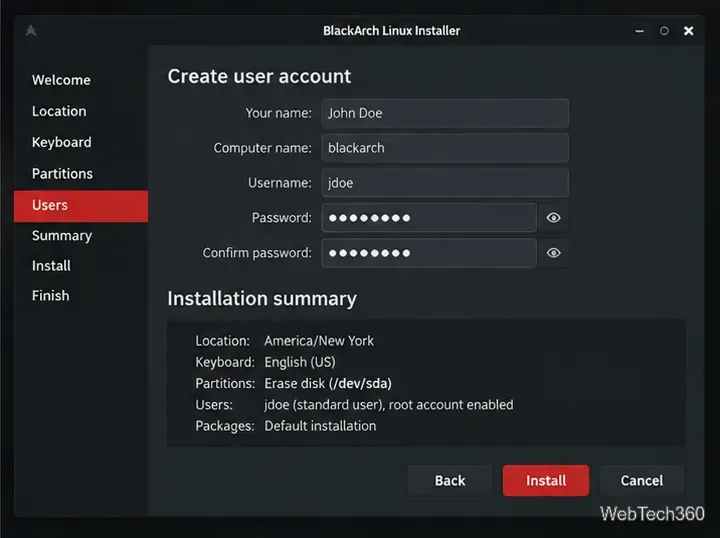Click the 'Username:' label
720x538 pixels.
(280, 183)
